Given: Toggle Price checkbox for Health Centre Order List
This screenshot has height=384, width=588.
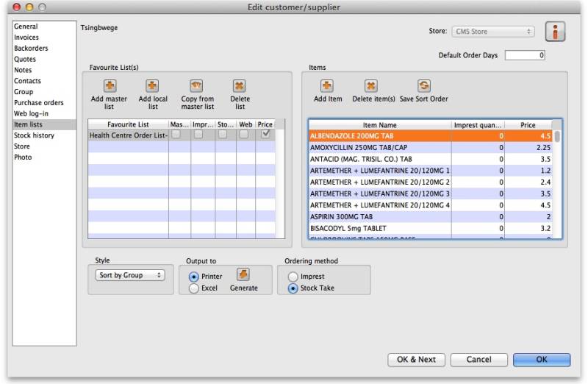Looking at the screenshot, I should [x=265, y=135].
